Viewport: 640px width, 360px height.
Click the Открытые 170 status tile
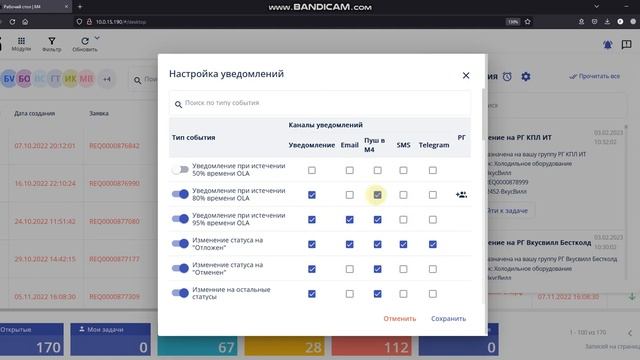pyautogui.click(x=32, y=339)
